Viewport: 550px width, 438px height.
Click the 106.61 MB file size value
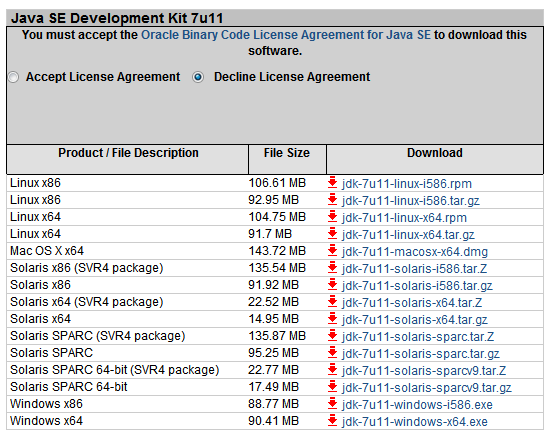(x=277, y=183)
